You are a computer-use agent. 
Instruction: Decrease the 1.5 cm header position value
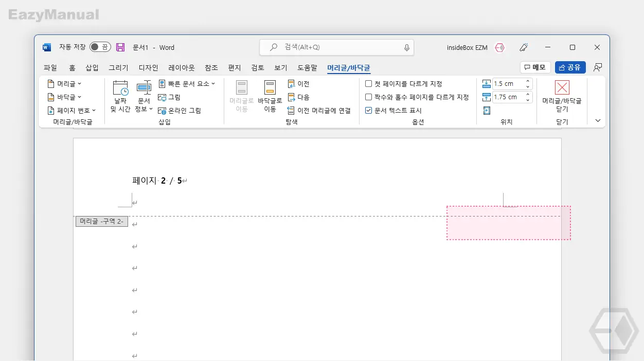coord(528,86)
